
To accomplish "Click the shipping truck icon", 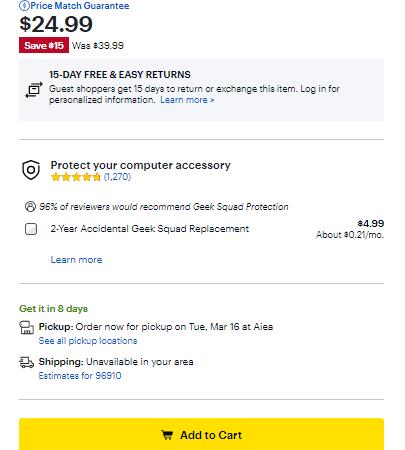I will coord(27,362).
